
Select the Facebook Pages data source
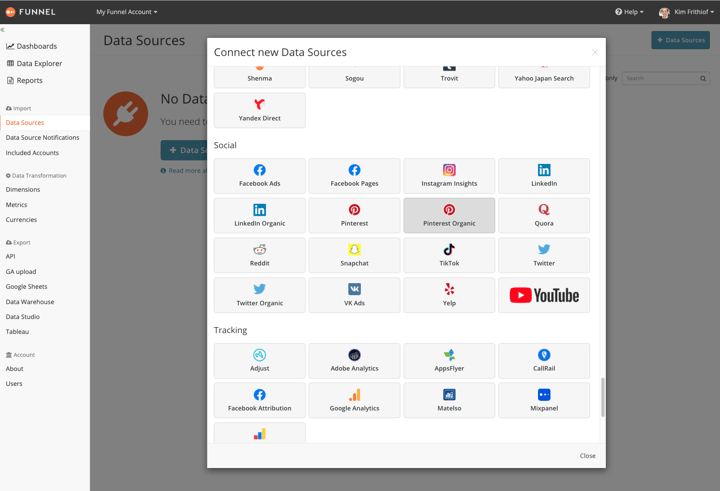[354, 176]
